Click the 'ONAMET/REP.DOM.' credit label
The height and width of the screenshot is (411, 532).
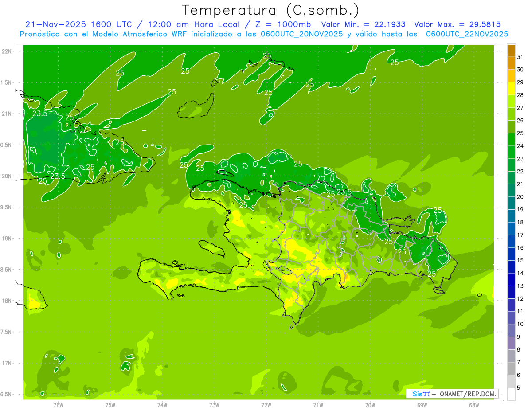pos(468,394)
